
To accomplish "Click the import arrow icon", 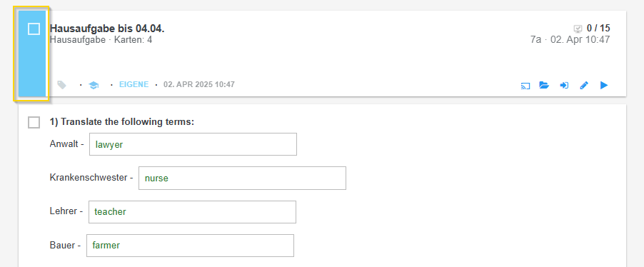I will [564, 86].
